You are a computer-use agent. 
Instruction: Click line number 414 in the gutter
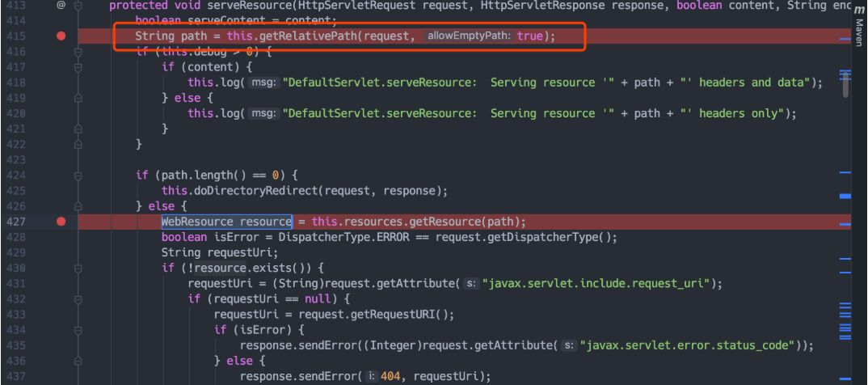point(15,21)
